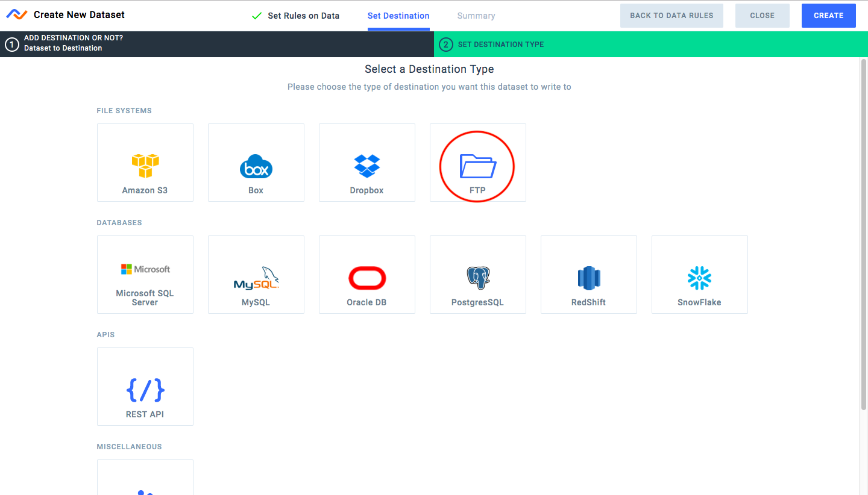Screen dimensions: 868x495
Task: Click the Box label text
Action: (256, 190)
